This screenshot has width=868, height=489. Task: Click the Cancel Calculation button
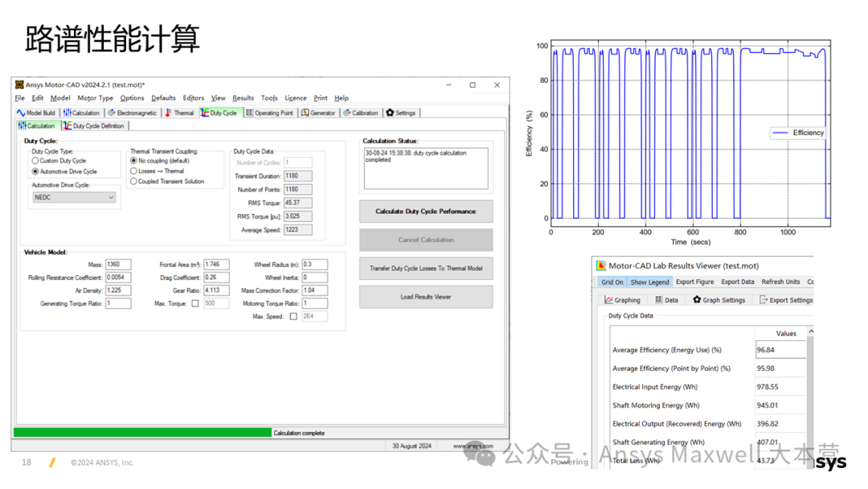pyautogui.click(x=426, y=240)
